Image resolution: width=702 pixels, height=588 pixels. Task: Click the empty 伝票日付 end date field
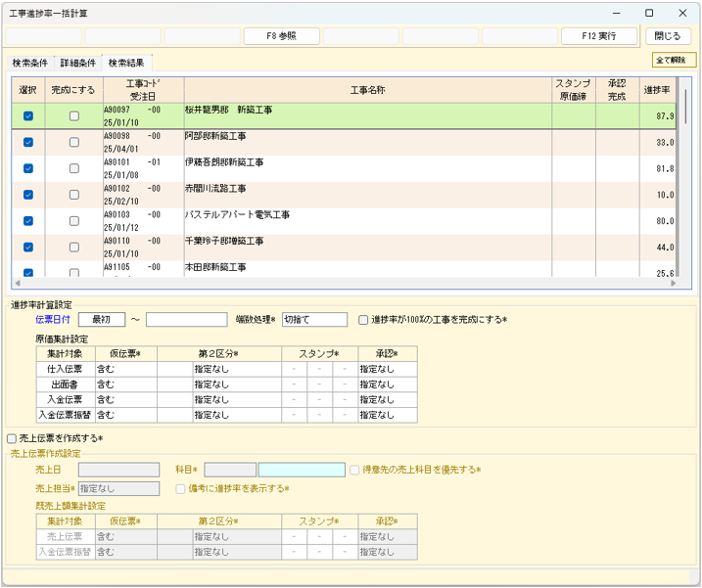[186, 320]
